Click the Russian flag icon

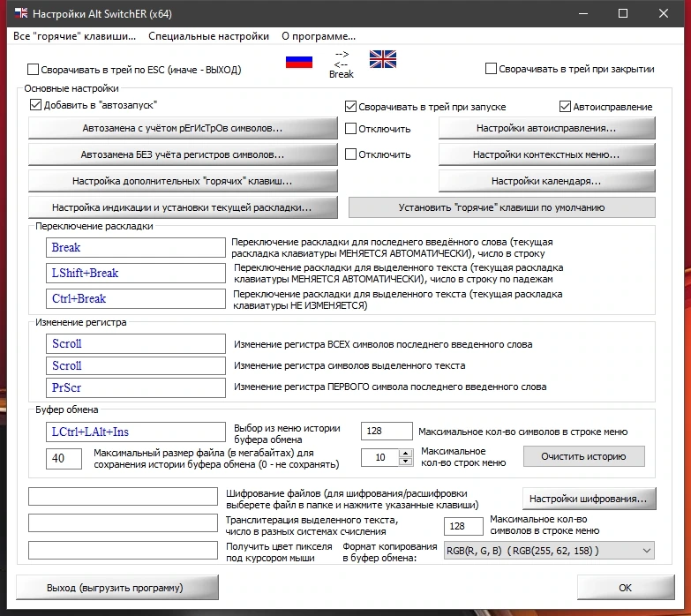pyautogui.click(x=299, y=62)
